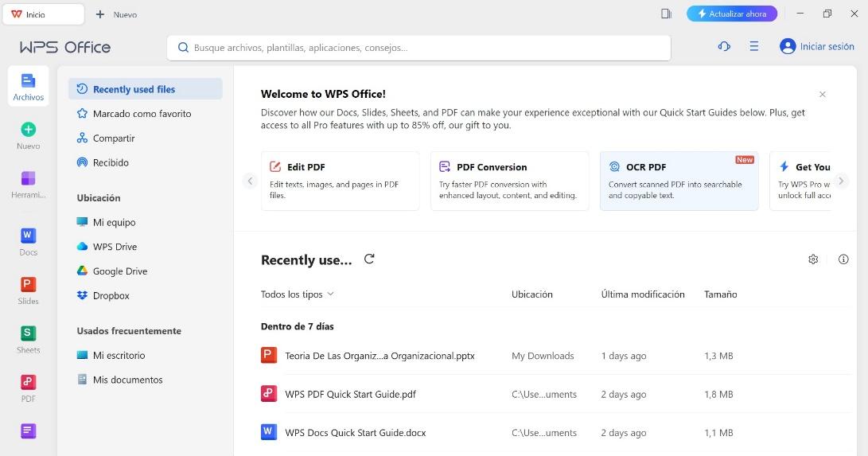Go to Mis documentos folder

point(145,379)
